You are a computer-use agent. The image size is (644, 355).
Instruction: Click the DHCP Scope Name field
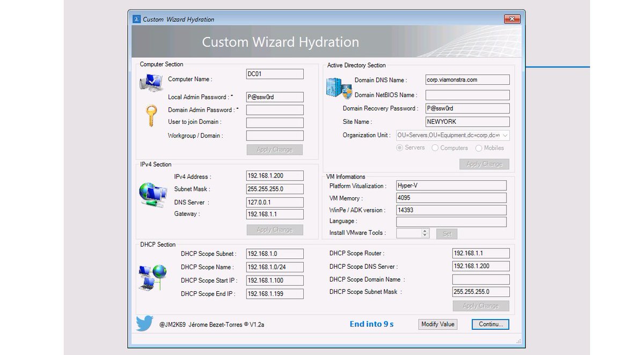point(275,267)
